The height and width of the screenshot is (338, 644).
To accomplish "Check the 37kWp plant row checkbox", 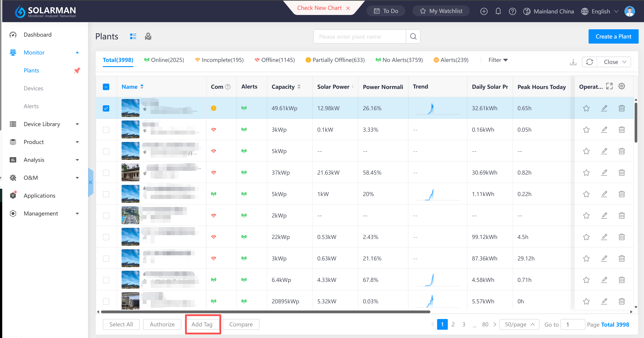I will 106,173.
